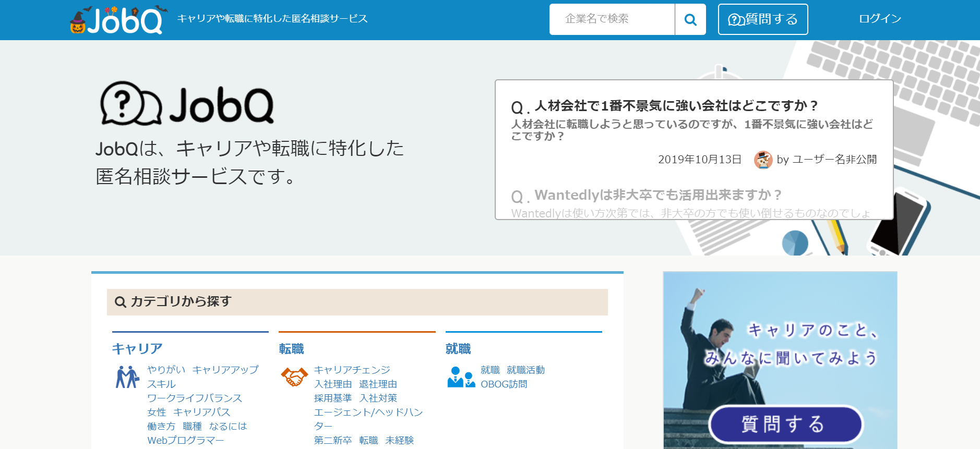Select the キャリアチェンジ tag
Viewport: 980px width, 449px height.
click(352, 370)
